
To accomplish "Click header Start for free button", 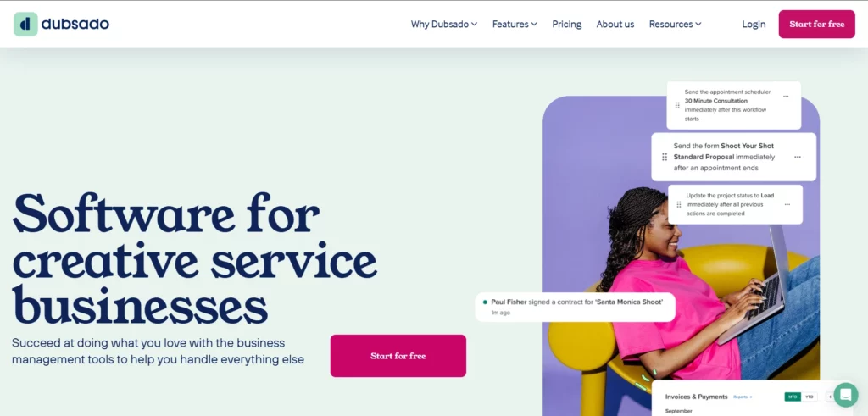I will coord(816,25).
